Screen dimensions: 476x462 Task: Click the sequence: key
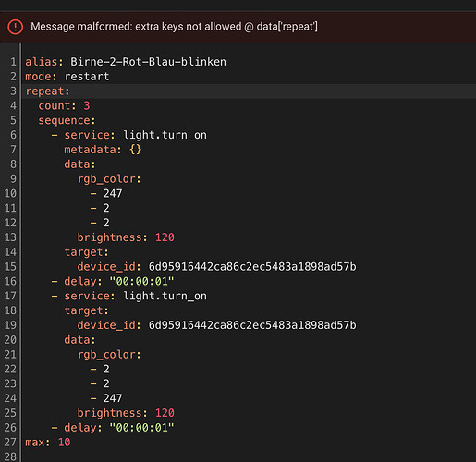point(67,120)
